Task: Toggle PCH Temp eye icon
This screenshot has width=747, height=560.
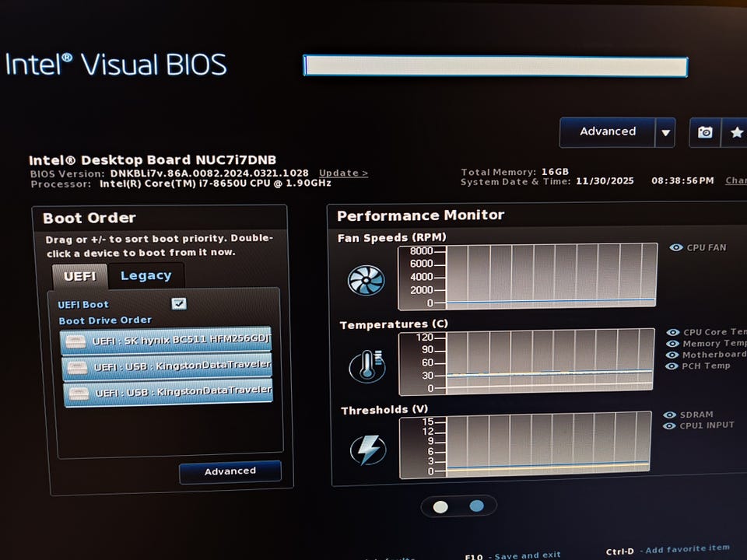Action: point(672,366)
